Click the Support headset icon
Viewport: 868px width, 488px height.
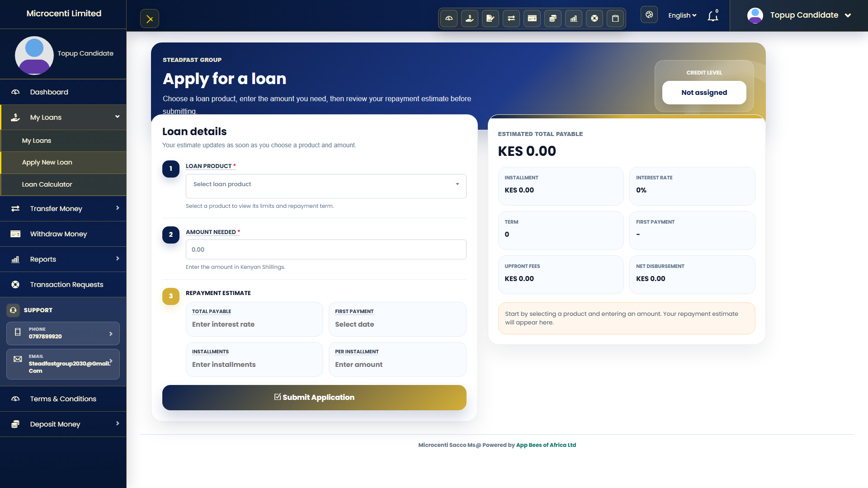click(13, 310)
